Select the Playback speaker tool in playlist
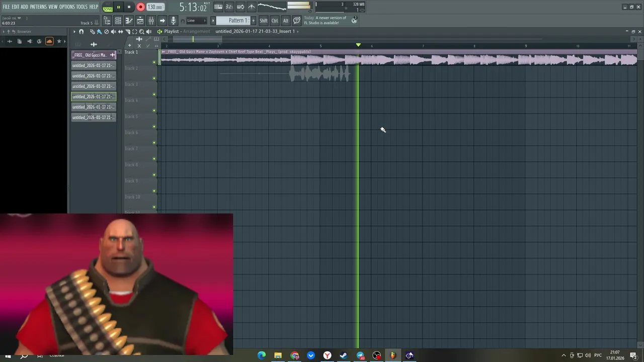The height and width of the screenshot is (362, 644). click(148, 31)
